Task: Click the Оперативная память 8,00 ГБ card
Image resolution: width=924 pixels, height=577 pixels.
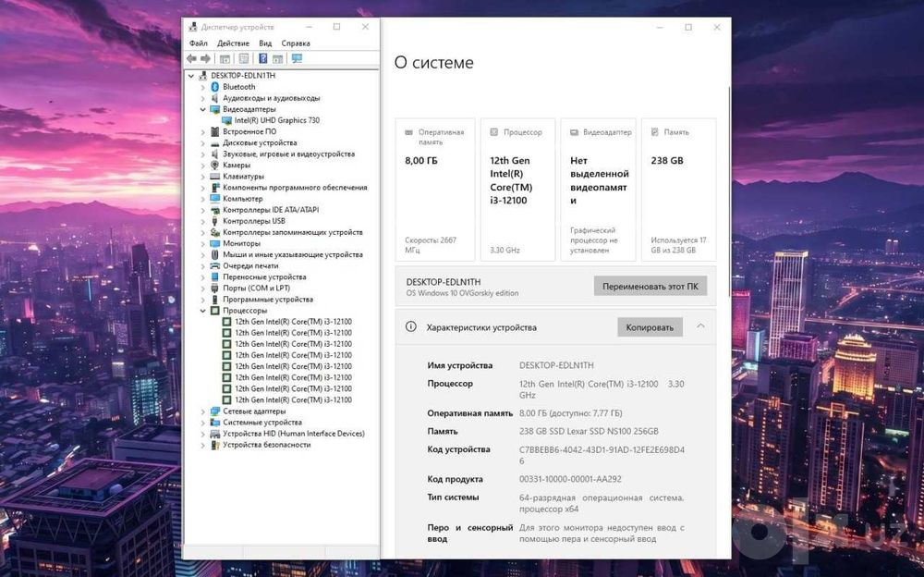Action: coord(435,190)
